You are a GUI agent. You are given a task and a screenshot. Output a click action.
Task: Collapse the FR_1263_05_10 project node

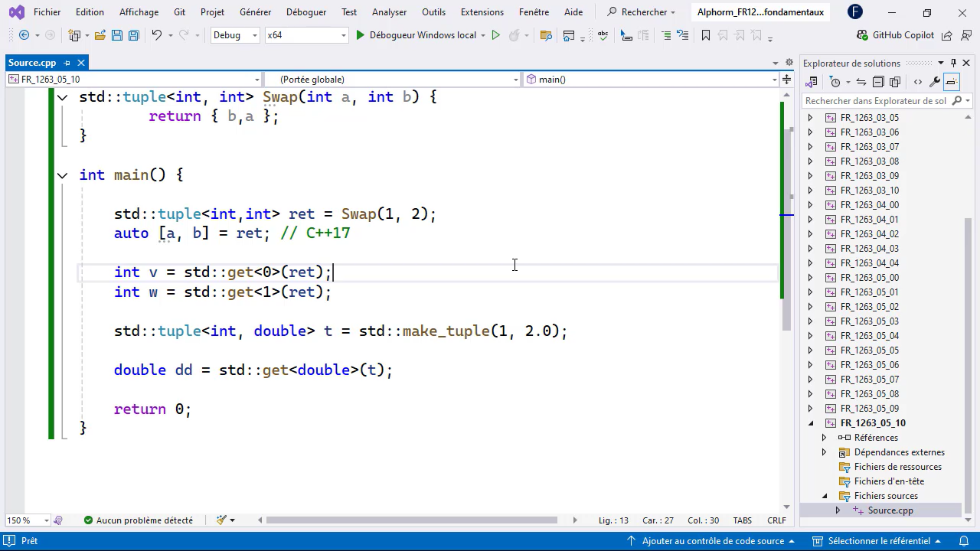[x=811, y=423]
